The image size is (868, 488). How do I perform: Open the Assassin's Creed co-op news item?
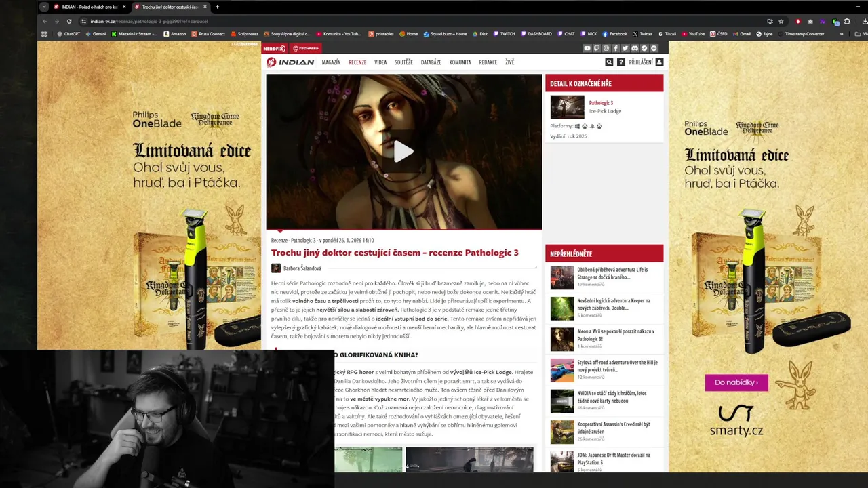[x=604, y=431]
